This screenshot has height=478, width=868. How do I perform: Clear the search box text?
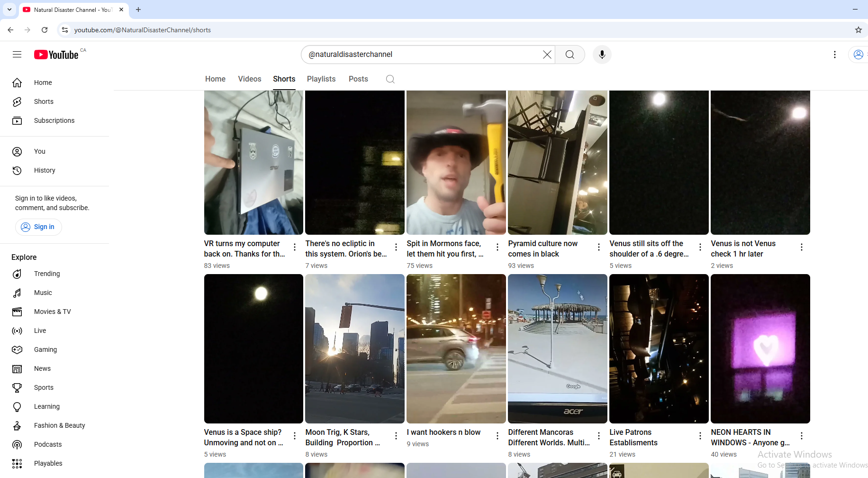pyautogui.click(x=547, y=55)
